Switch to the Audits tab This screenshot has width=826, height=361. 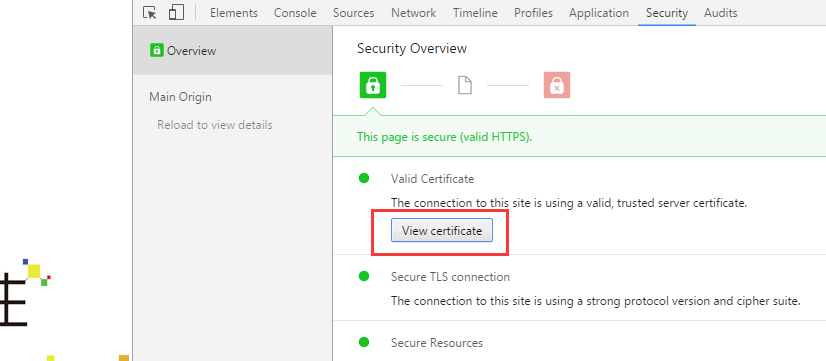point(721,13)
